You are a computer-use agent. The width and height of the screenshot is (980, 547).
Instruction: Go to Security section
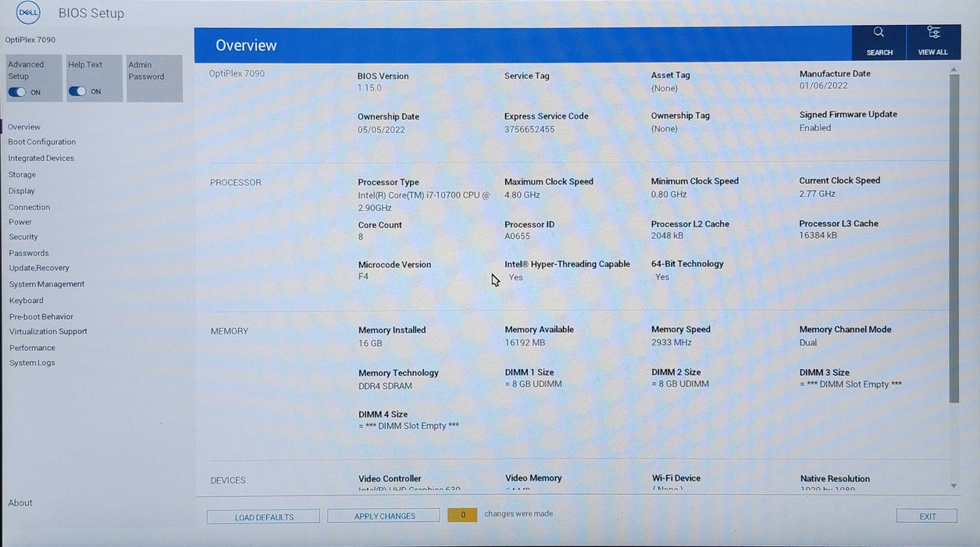pyautogui.click(x=23, y=238)
